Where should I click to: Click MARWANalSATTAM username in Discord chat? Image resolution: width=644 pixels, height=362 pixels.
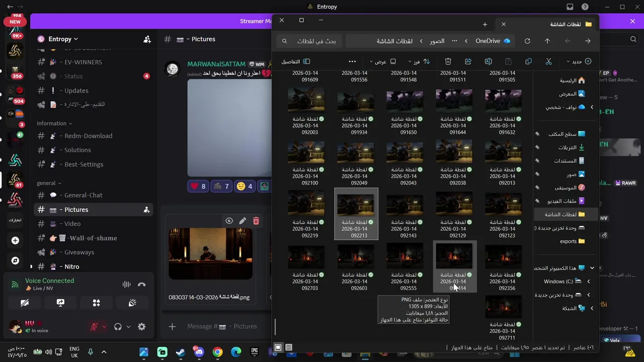[216, 64]
